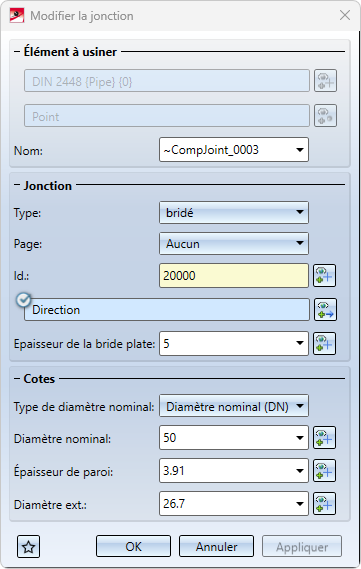The height and width of the screenshot is (569, 361).
Task: Collapse the Cotes section
Action: point(17,378)
